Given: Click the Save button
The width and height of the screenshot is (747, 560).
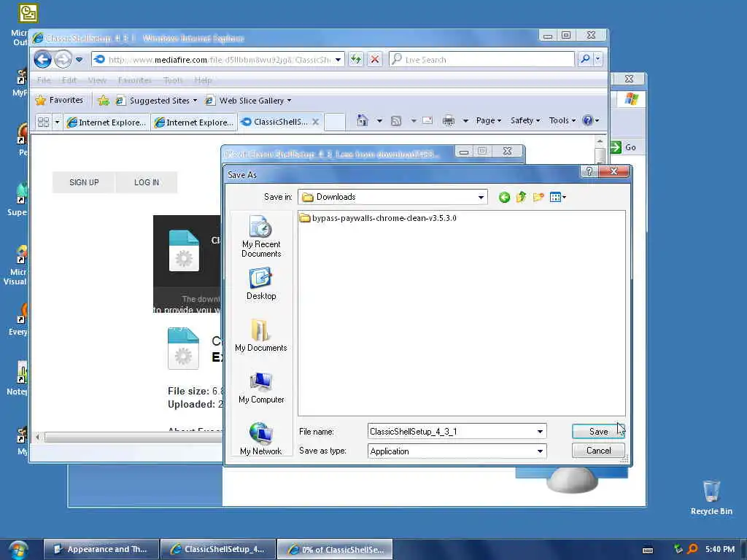Looking at the screenshot, I should [598, 432].
